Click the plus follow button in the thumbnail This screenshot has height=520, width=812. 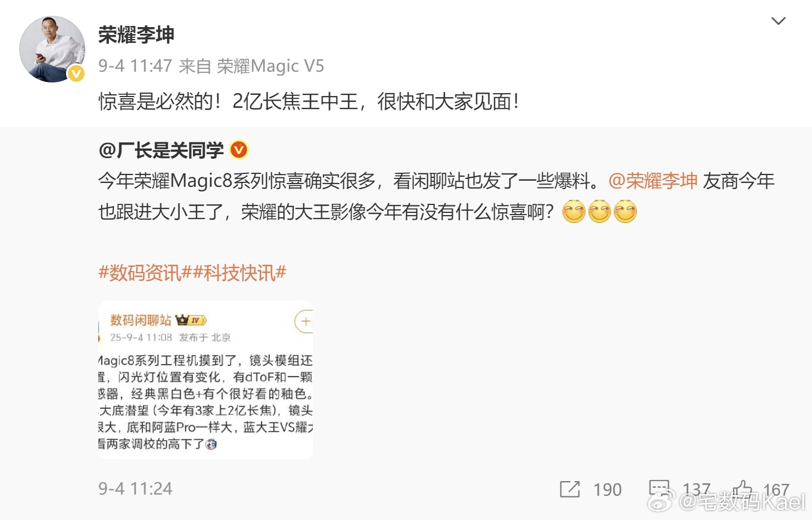coord(304,321)
